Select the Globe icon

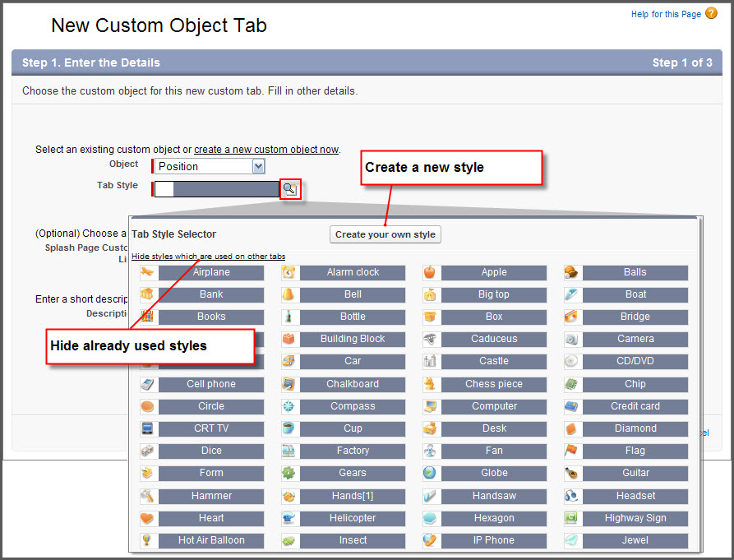click(430, 473)
